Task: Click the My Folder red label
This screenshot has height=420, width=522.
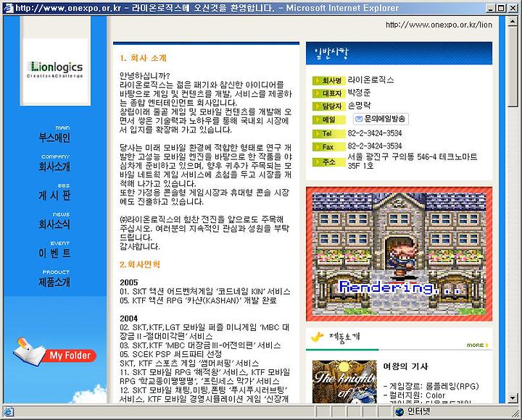Action: pyautogui.click(x=70, y=356)
